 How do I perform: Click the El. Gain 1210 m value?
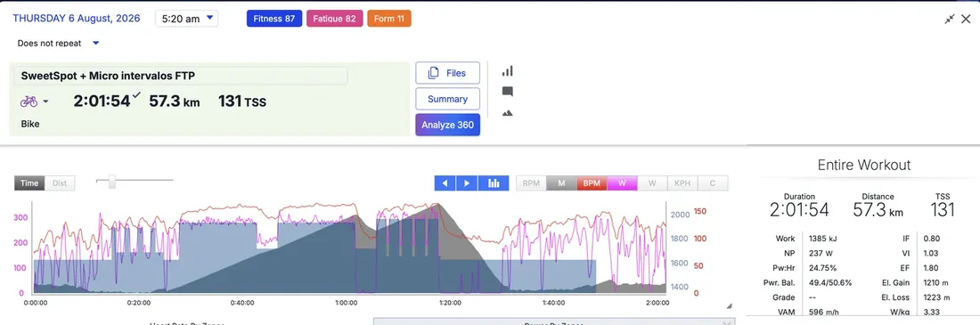pos(936,282)
